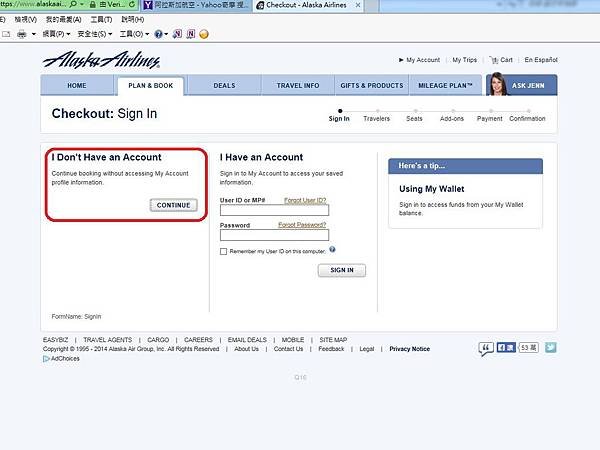The image size is (600, 450).
Task: Open the GIFTS & PRODUCTS tab
Action: (x=372, y=85)
